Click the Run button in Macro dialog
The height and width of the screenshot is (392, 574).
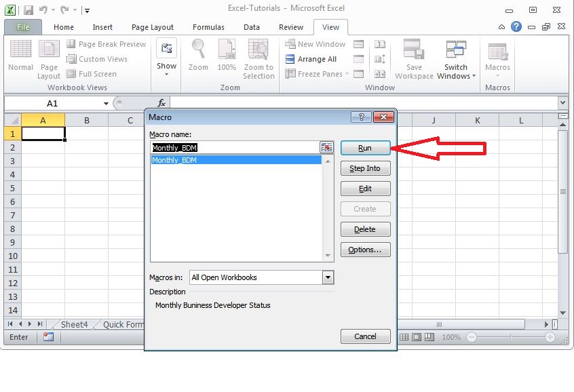365,148
